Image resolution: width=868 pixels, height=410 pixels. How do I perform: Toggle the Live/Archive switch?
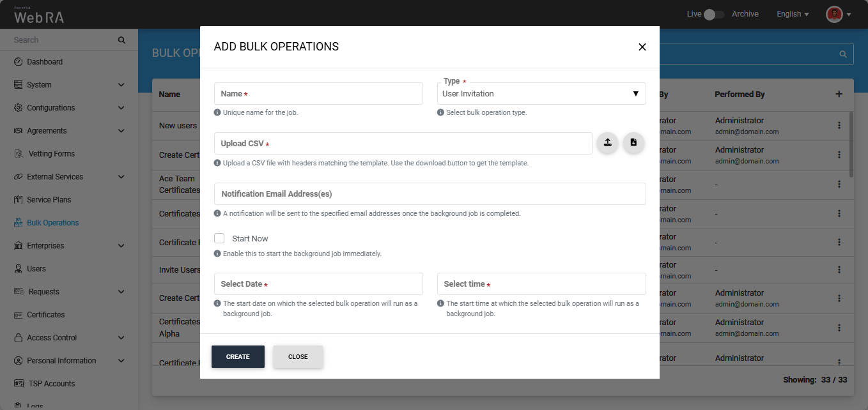pos(713,14)
